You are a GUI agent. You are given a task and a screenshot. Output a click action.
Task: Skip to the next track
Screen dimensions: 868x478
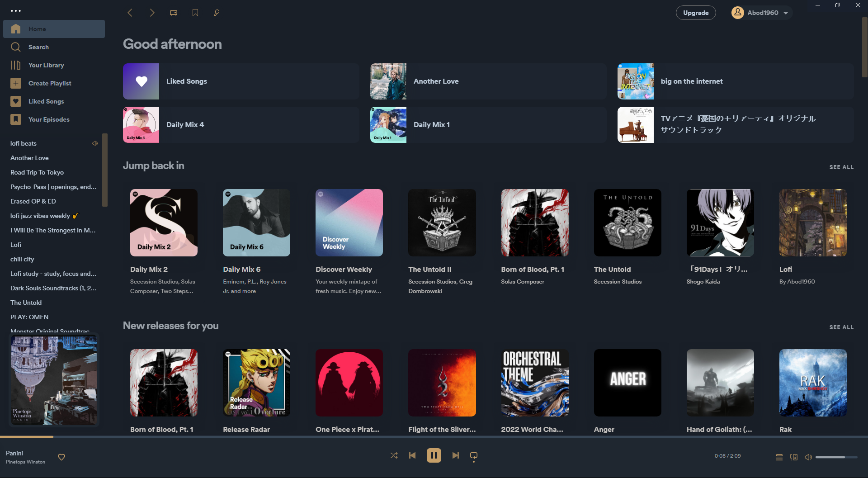(x=456, y=455)
